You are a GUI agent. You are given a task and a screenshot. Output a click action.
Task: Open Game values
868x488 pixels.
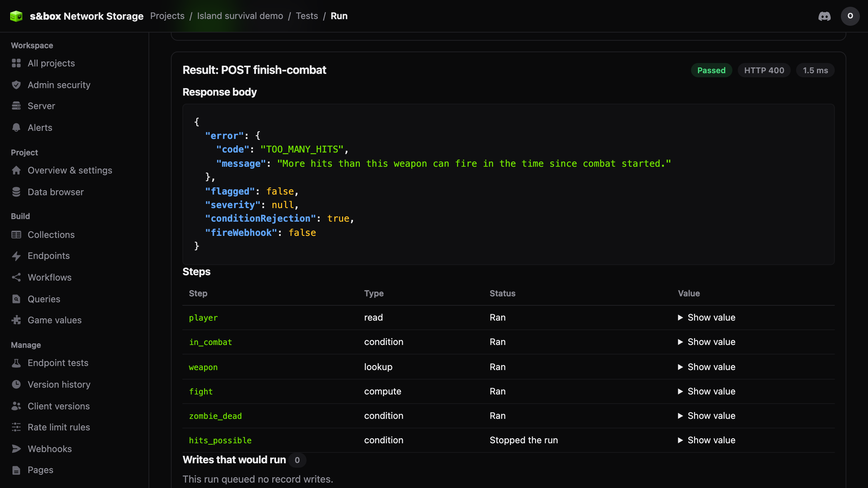point(55,320)
